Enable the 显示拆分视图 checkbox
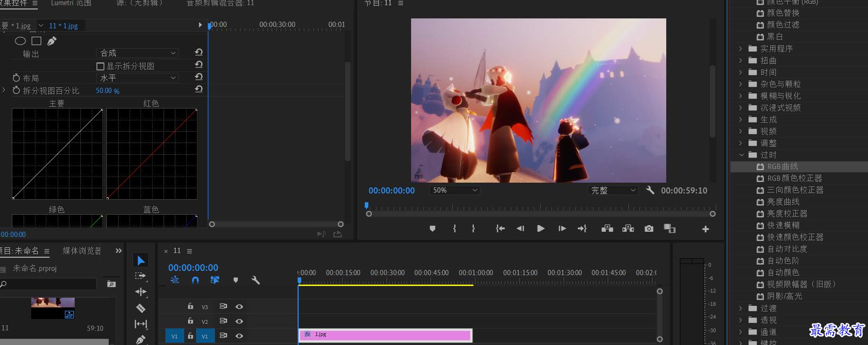 [100, 66]
